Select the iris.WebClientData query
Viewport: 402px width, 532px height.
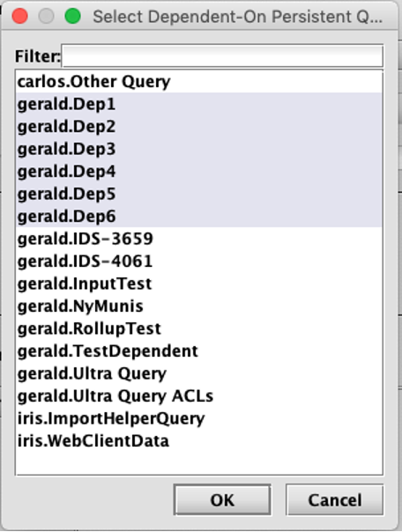pyautogui.click(x=199, y=440)
